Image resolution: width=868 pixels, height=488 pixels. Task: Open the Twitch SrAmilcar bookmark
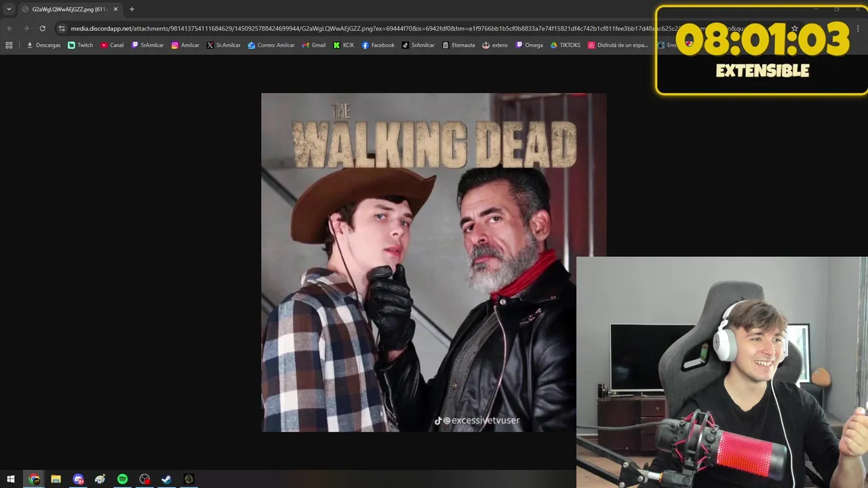(148, 45)
